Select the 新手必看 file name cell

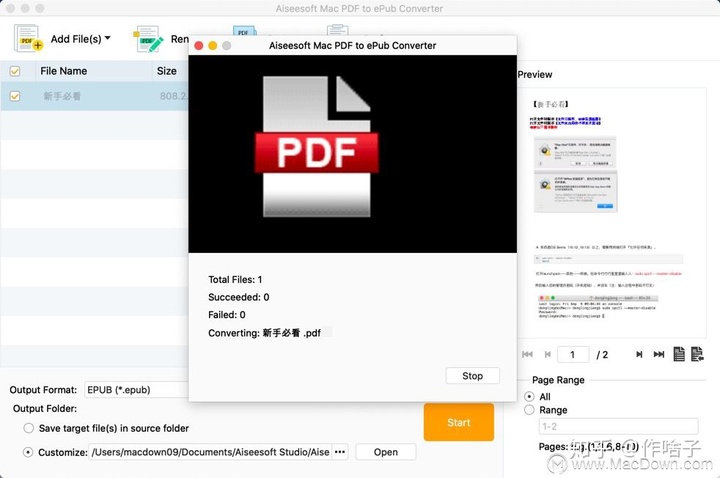click(62, 96)
